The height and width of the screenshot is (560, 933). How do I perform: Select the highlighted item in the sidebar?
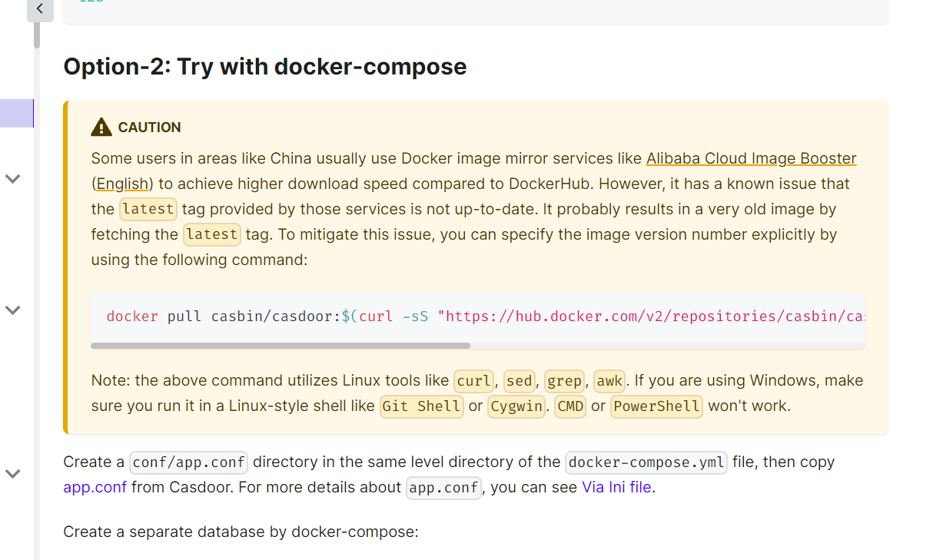17,113
